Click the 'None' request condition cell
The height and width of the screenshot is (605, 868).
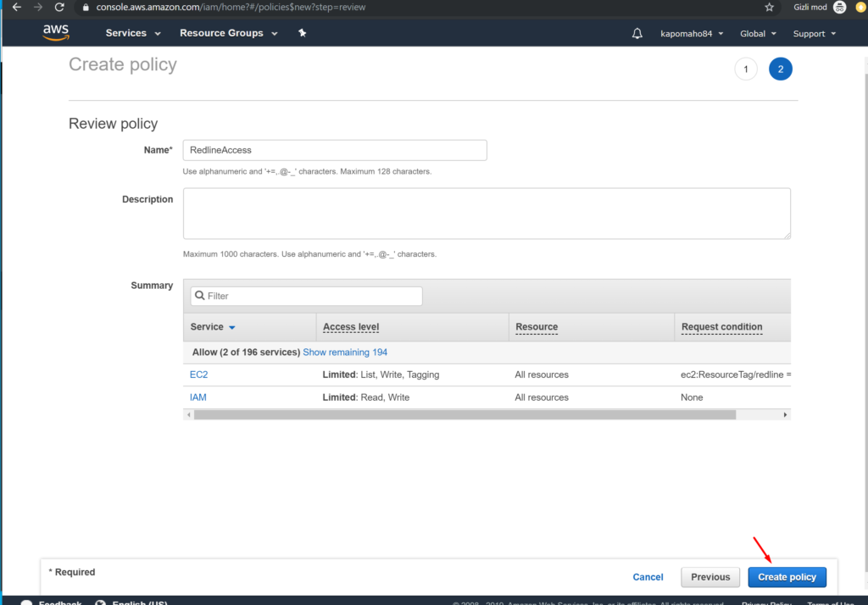click(692, 397)
